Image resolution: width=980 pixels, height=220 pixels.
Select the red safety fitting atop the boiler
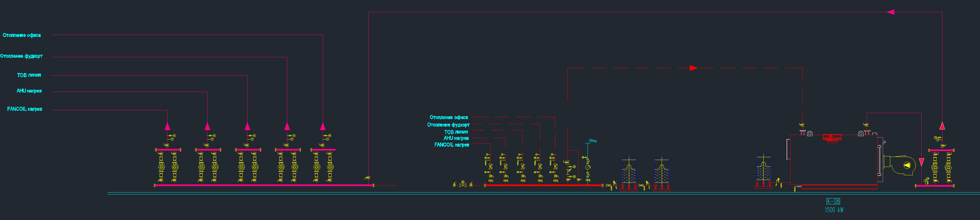point(832,138)
